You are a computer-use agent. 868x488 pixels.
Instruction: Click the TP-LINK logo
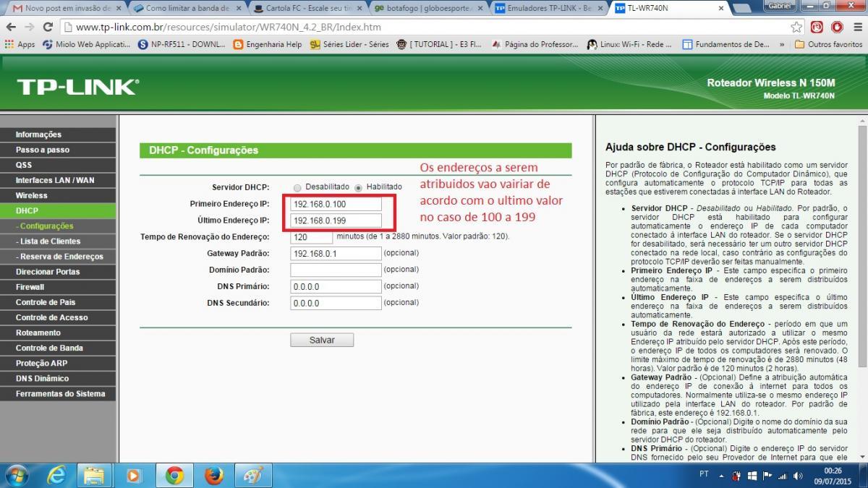tap(77, 87)
